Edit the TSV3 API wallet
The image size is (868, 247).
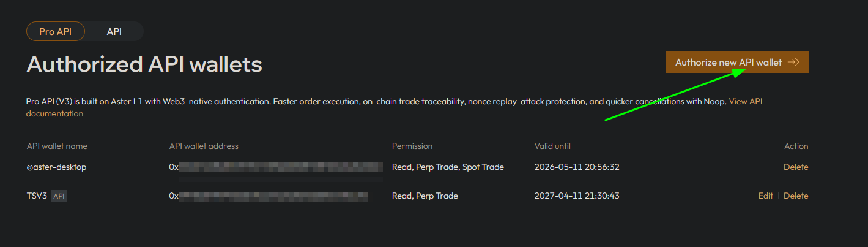pos(766,196)
